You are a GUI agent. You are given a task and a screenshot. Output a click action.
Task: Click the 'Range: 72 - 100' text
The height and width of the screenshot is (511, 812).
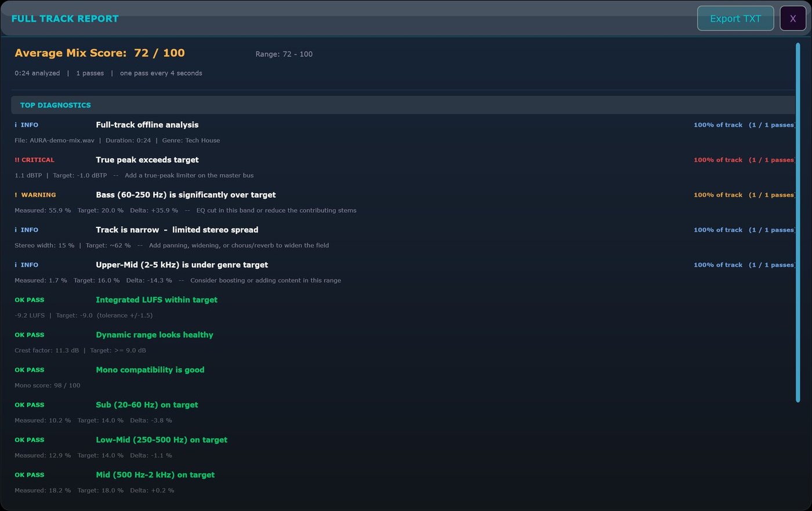tap(284, 54)
